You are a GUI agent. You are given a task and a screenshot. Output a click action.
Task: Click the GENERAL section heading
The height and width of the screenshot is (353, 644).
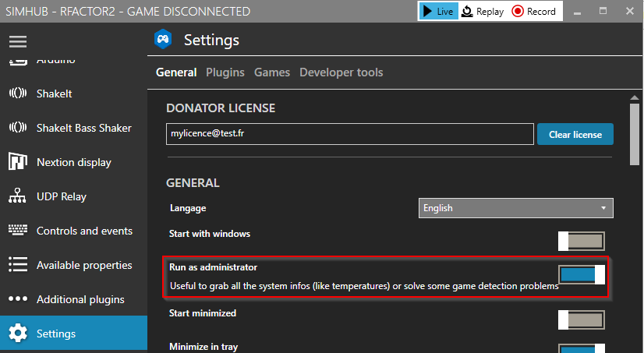click(193, 182)
